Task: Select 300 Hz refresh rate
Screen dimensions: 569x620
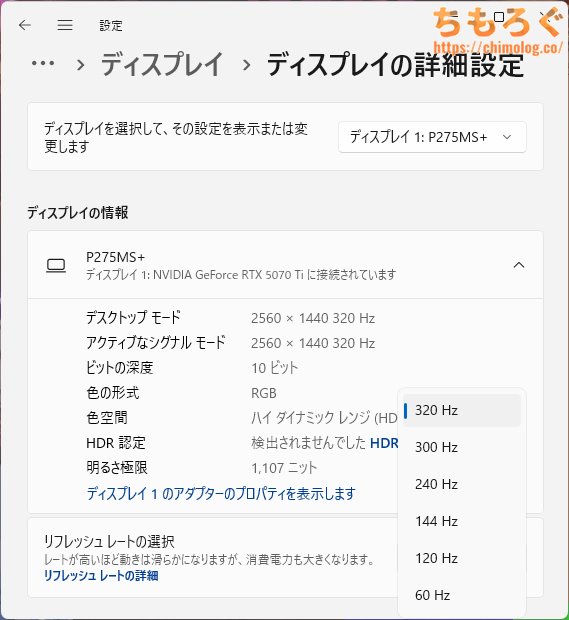Action: (461, 447)
